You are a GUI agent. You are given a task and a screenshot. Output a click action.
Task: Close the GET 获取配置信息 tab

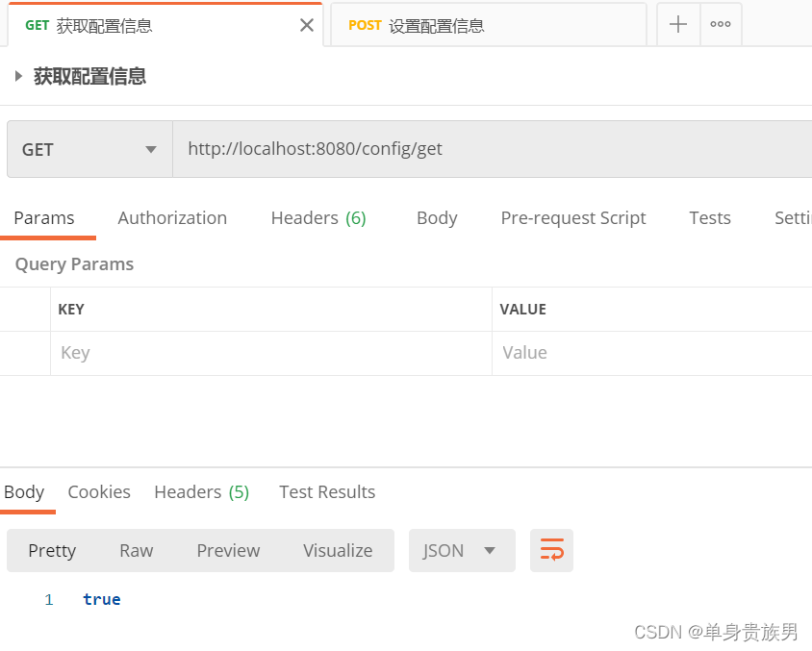(x=307, y=25)
